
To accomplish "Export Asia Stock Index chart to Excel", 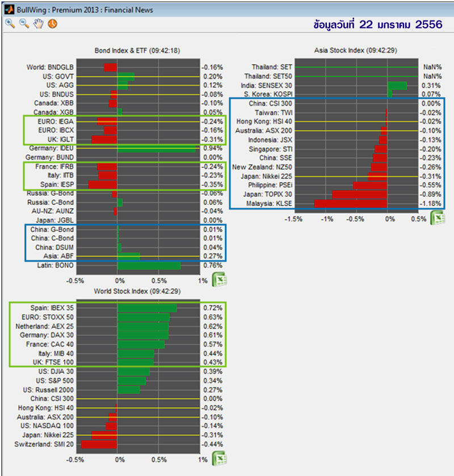I will point(437,218).
